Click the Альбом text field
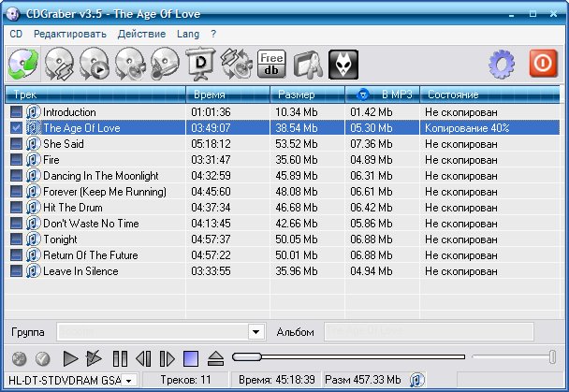The width and height of the screenshot is (569, 392). pyautogui.click(x=440, y=332)
